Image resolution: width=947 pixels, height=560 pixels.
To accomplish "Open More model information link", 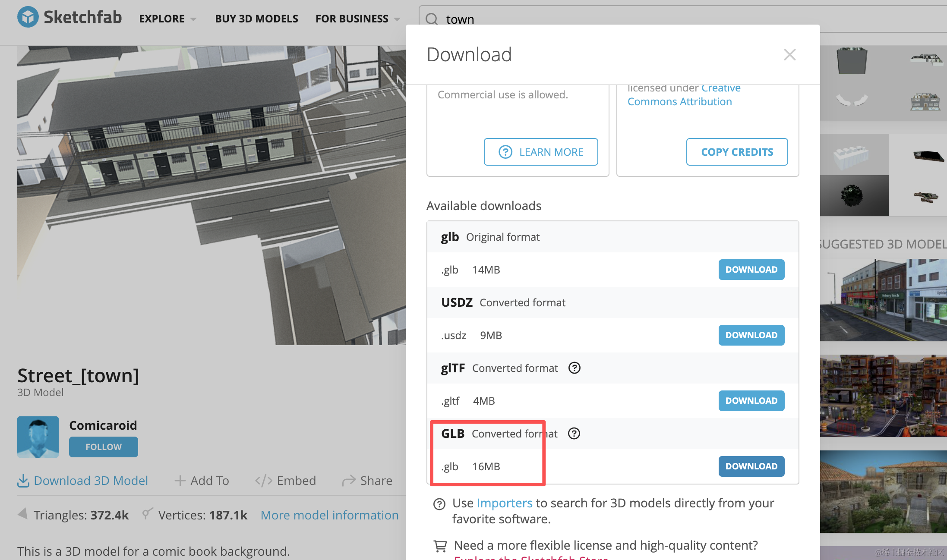I will coord(330,515).
